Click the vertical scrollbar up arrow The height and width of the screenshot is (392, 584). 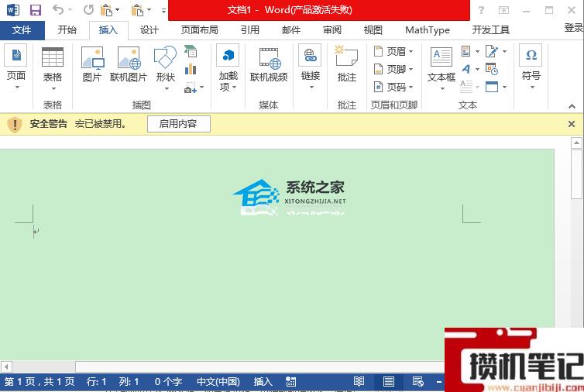[x=576, y=143]
